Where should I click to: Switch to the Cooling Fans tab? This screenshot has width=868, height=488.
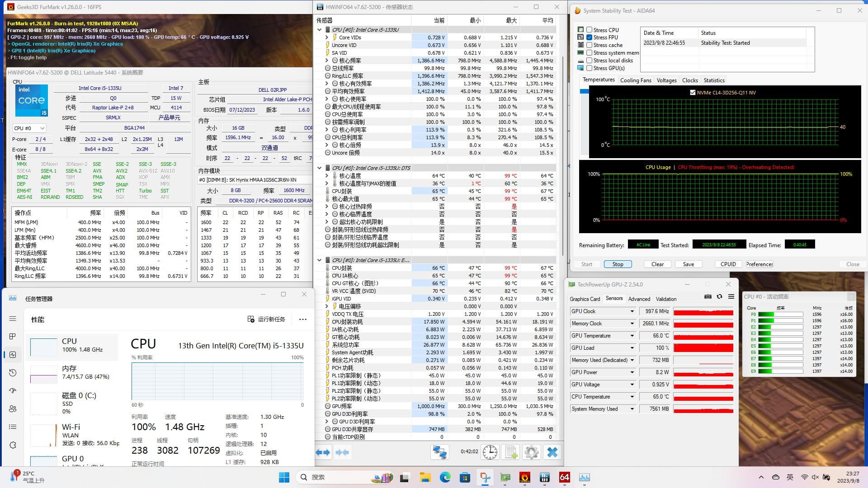coord(636,80)
